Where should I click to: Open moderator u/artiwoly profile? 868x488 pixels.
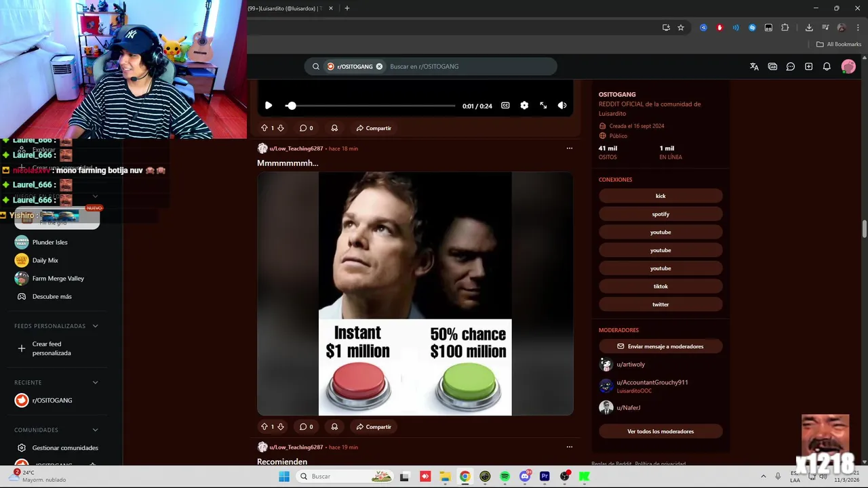click(631, 365)
